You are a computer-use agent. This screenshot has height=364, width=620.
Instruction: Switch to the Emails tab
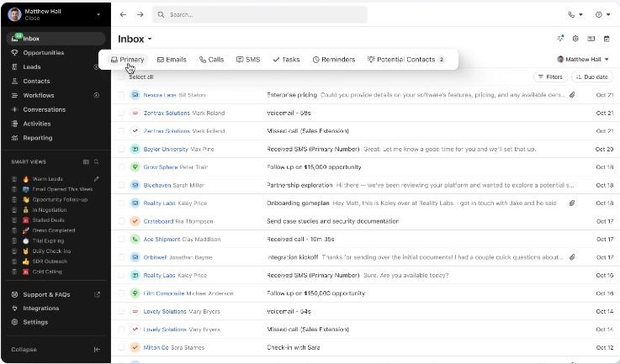point(172,60)
